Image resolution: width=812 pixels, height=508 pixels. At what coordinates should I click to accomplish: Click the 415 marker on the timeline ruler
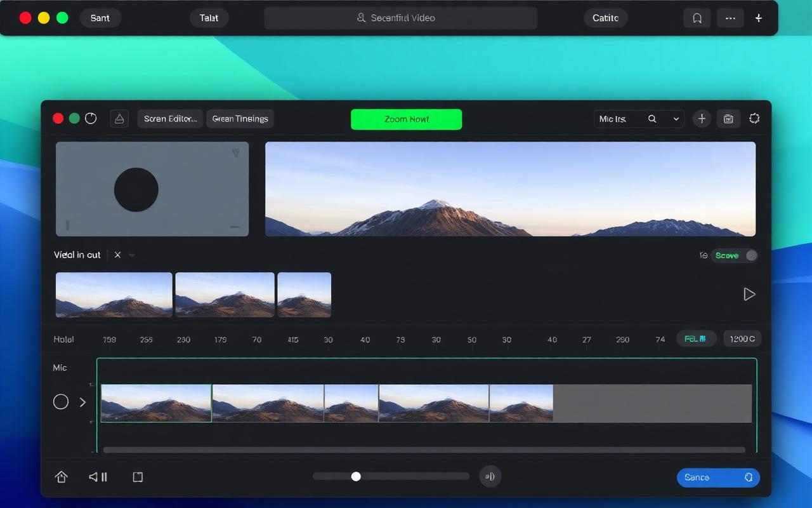click(x=292, y=340)
